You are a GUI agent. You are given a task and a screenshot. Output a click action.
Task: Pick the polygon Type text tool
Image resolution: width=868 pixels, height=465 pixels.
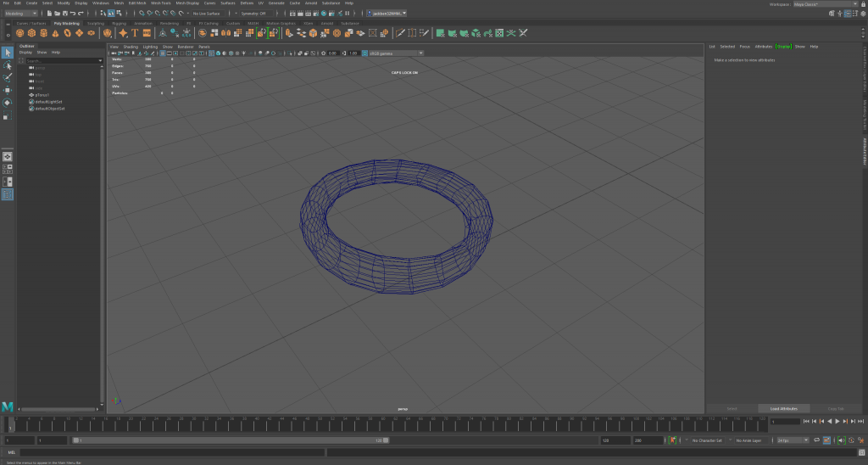click(135, 33)
